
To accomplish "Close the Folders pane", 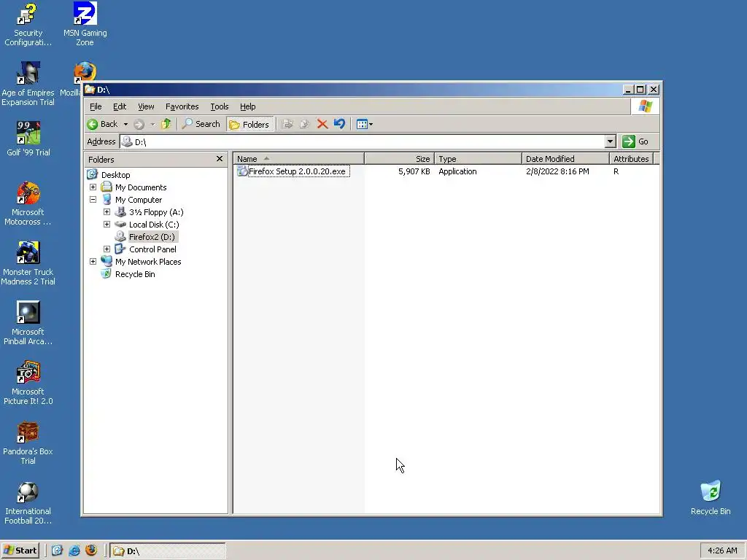I will (x=220, y=159).
